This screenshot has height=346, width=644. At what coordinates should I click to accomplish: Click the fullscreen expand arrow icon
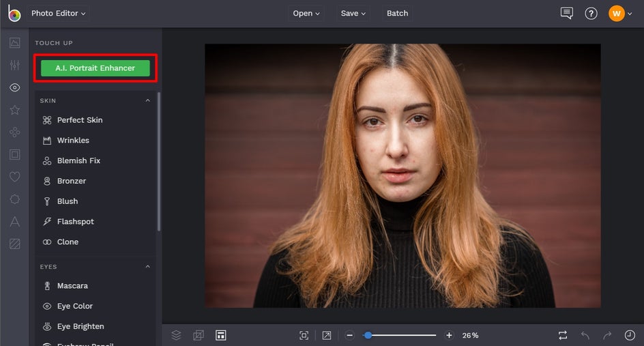(x=327, y=335)
